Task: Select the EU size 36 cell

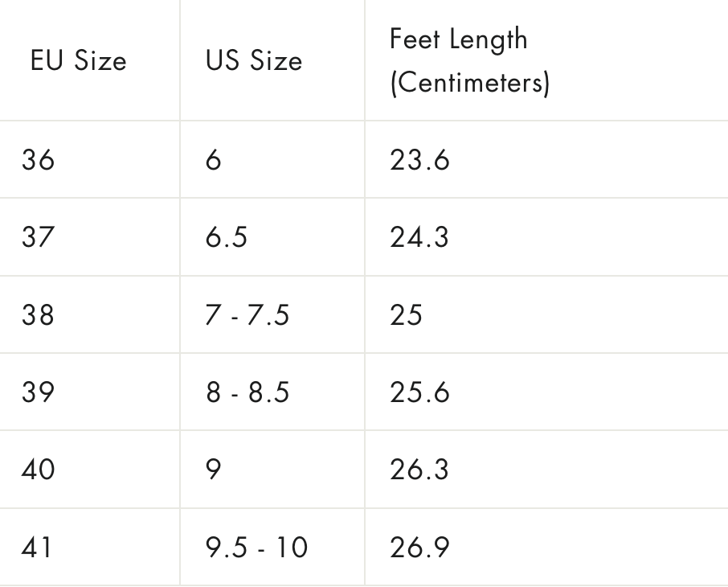Action: click(x=39, y=160)
